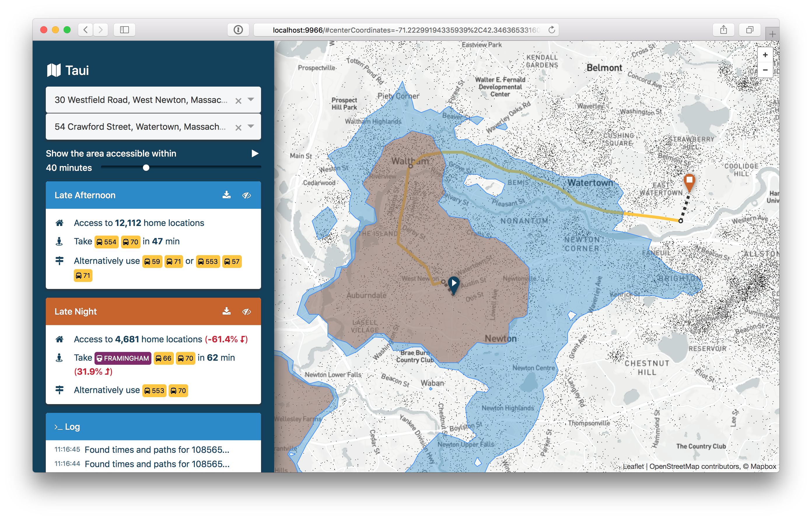Hide the Late Afternoon layer

tap(246, 195)
